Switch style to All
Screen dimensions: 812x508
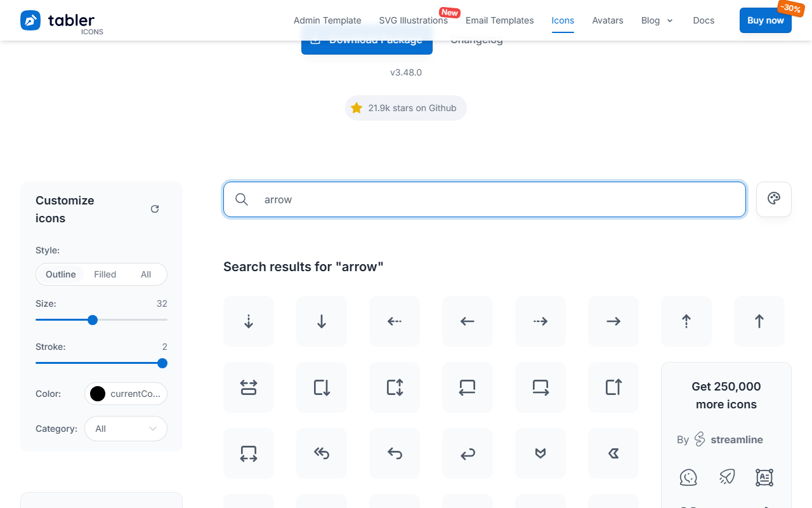pyautogui.click(x=146, y=274)
